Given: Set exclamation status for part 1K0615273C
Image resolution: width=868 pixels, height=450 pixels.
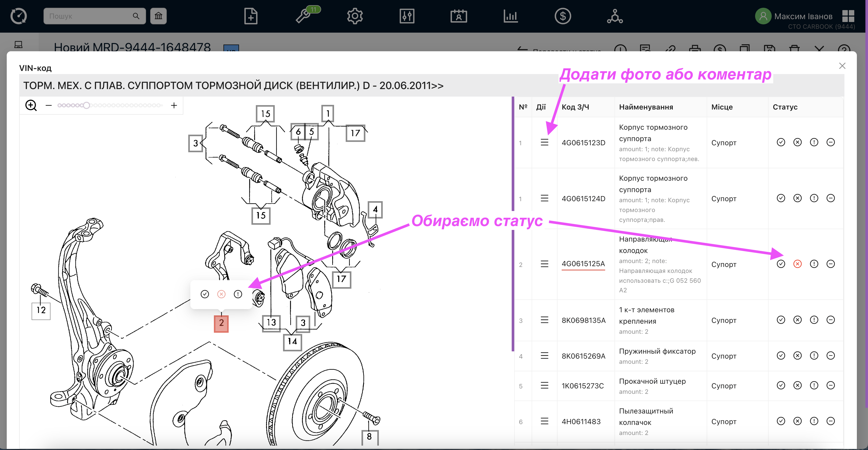Looking at the screenshot, I should 813,385.
